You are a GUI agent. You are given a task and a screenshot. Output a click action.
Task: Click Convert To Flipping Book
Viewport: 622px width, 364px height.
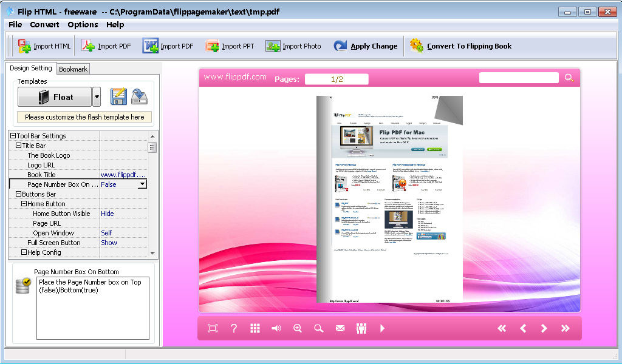(x=460, y=46)
